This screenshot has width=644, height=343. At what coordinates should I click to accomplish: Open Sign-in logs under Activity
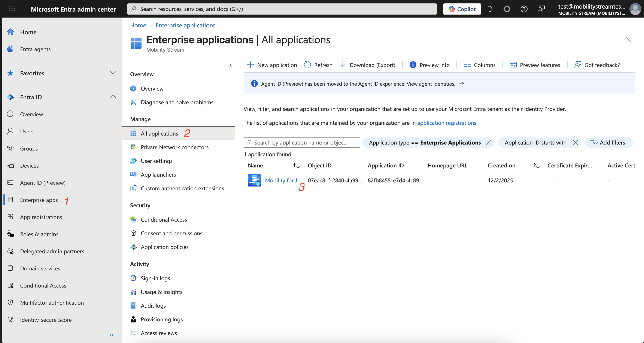(155, 278)
